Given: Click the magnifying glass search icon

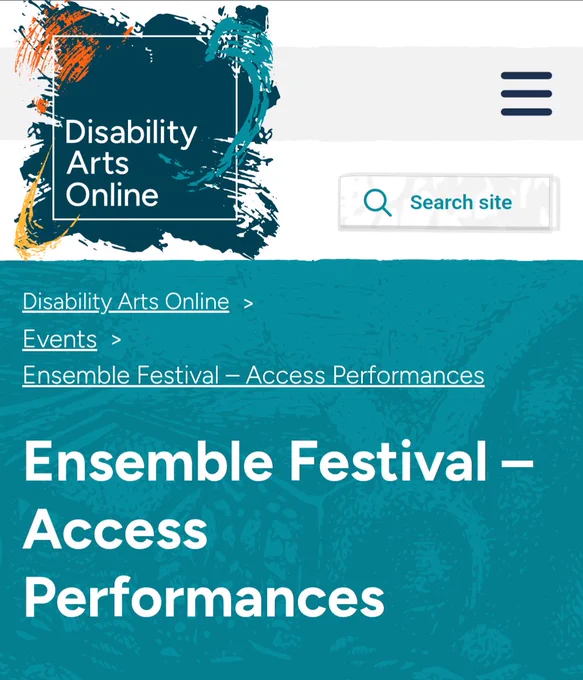Looking at the screenshot, I should pyautogui.click(x=377, y=203).
